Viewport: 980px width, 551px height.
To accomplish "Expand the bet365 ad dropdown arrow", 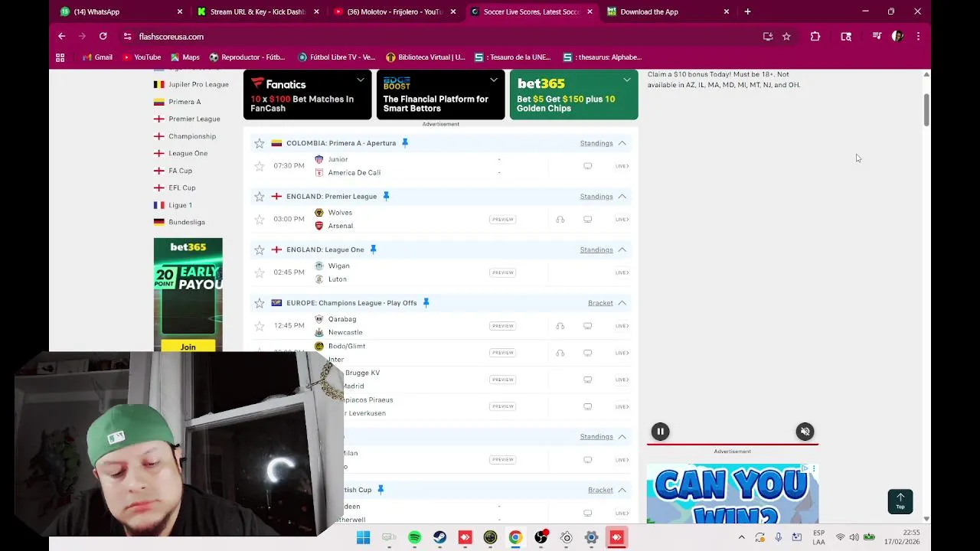I will click(x=627, y=80).
